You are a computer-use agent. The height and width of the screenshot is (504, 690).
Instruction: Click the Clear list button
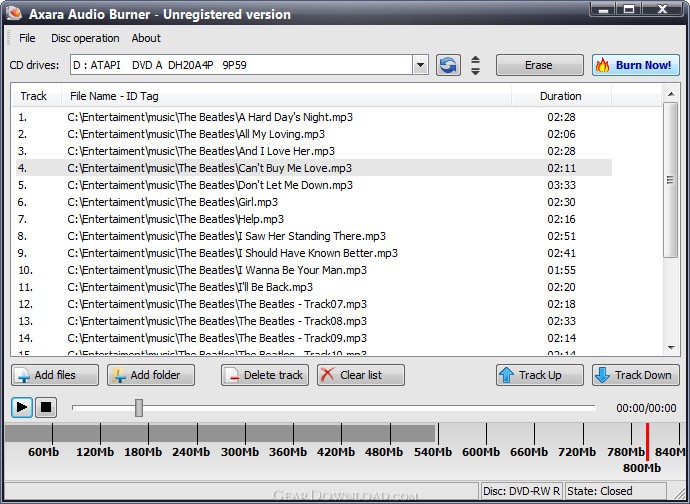(x=361, y=375)
